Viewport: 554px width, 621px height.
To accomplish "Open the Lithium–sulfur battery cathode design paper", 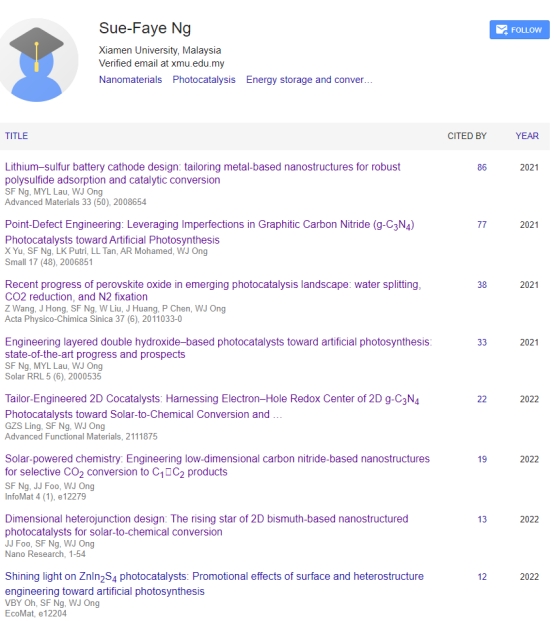I will tap(202, 173).
